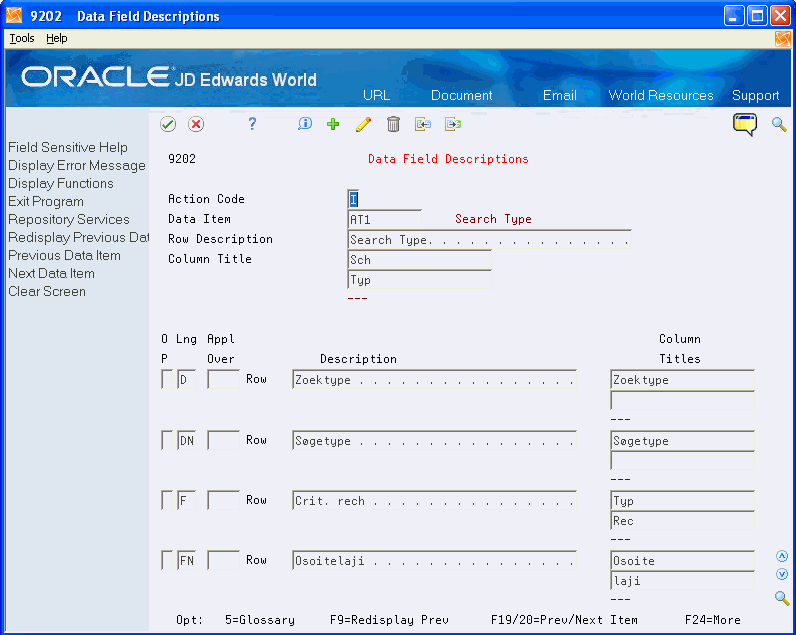Click the Lng field containing D
This screenshot has width=796, height=635.
pos(186,379)
